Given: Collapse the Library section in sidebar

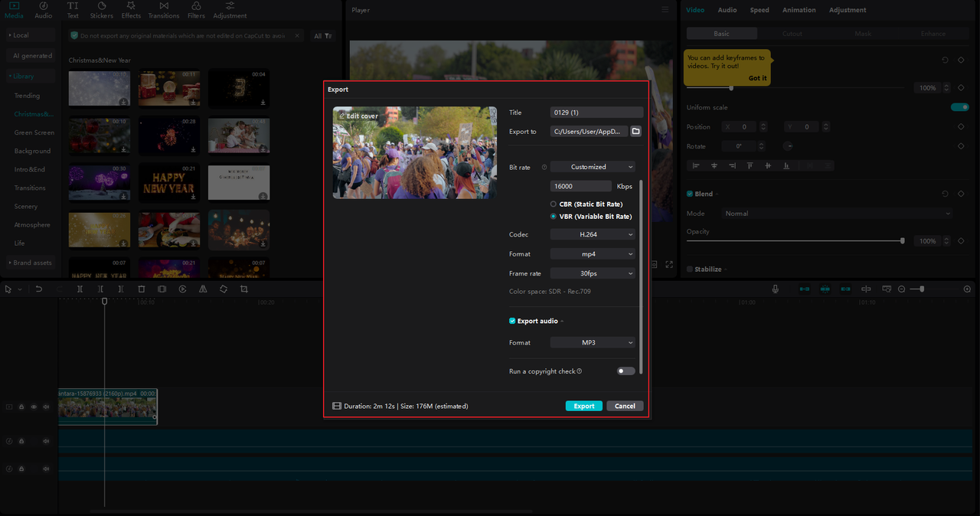Looking at the screenshot, I should [31, 76].
